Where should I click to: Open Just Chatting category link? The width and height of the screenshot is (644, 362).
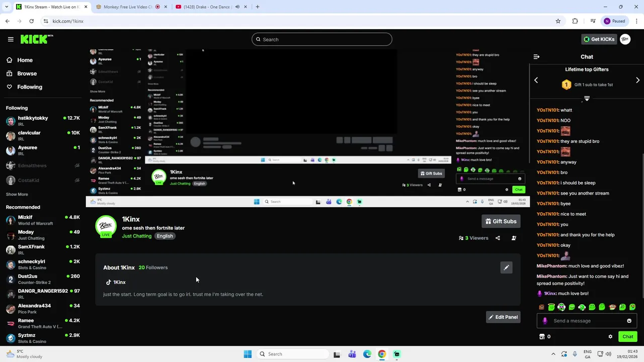click(x=136, y=236)
